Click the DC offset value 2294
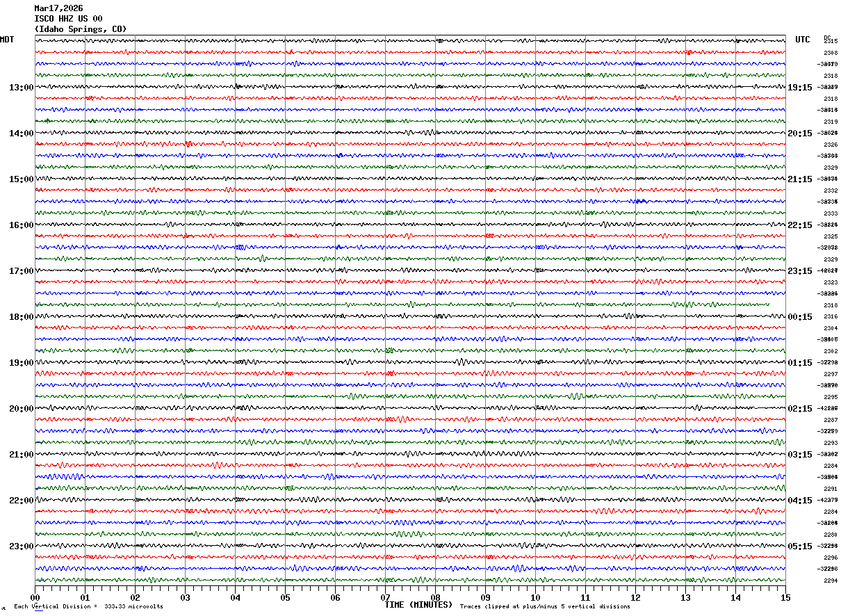This screenshot has height=616, width=841. click(x=830, y=581)
